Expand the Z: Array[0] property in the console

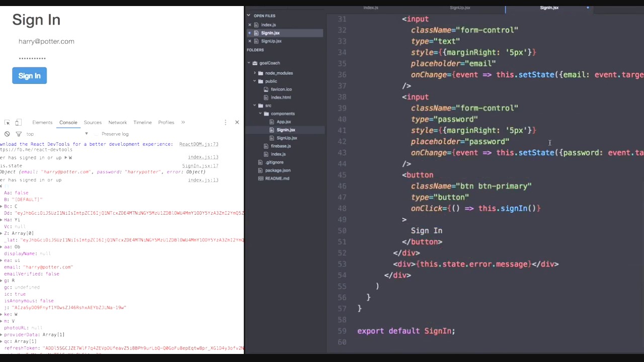pyautogui.click(x=2, y=233)
